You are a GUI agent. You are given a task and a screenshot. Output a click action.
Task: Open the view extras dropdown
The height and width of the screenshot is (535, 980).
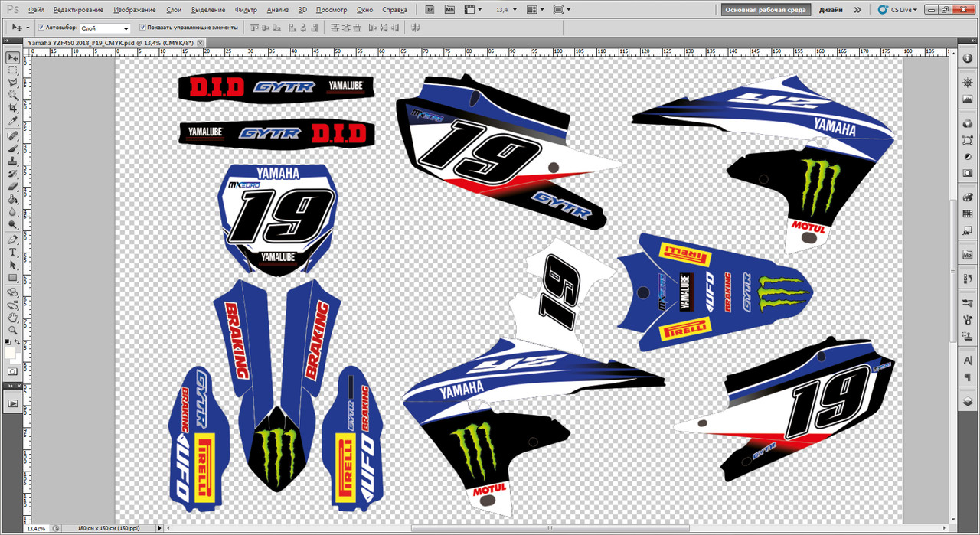(x=473, y=10)
